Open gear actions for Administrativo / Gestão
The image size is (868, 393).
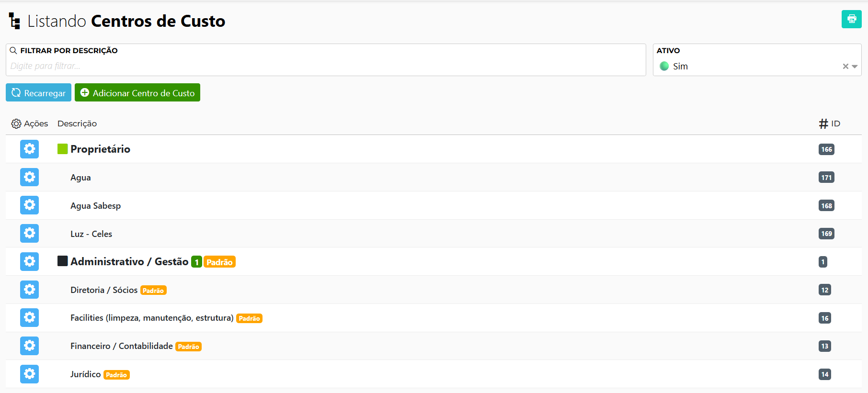pyautogui.click(x=29, y=261)
